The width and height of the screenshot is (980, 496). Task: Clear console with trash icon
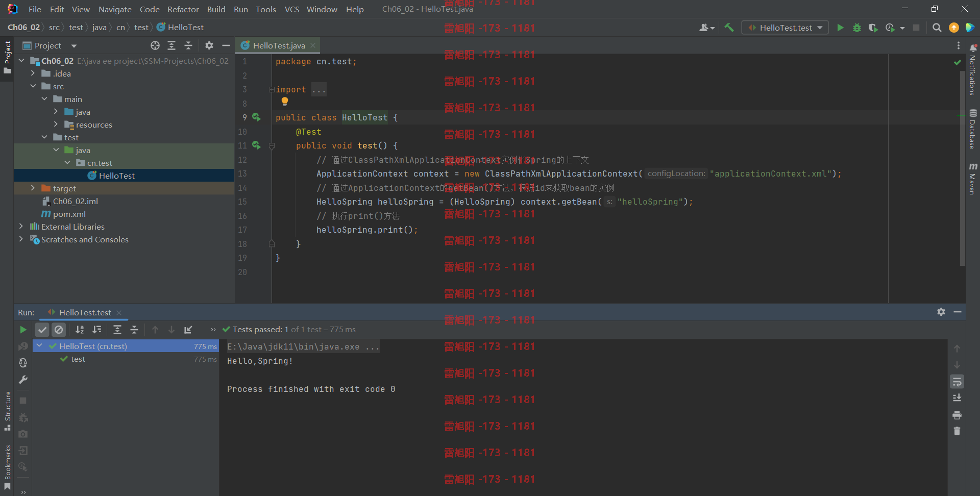957,431
